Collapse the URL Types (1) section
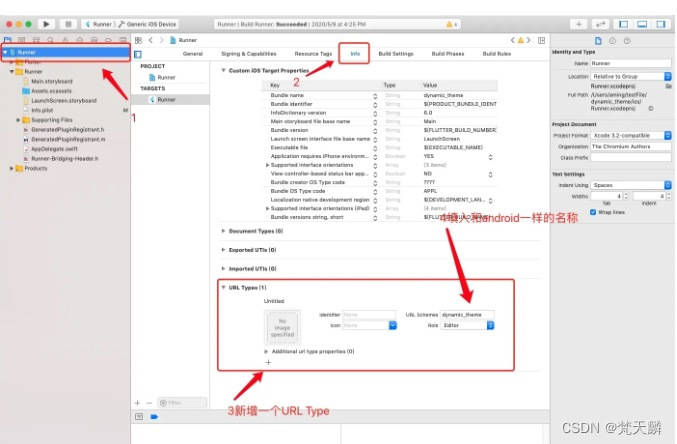The height and width of the screenshot is (444, 677). click(x=223, y=287)
